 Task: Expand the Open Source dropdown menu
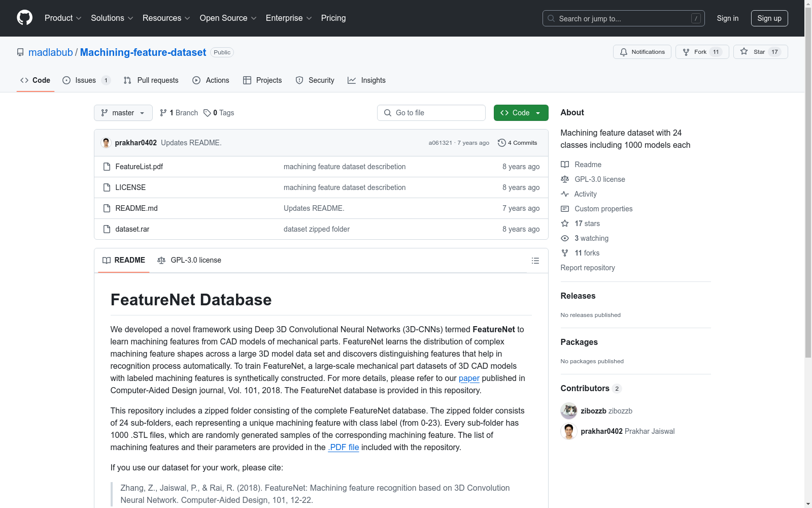228,18
